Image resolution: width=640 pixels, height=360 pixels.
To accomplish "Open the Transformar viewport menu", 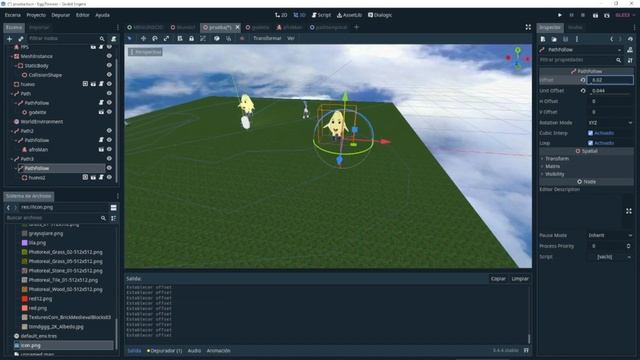I will pyautogui.click(x=267, y=38).
